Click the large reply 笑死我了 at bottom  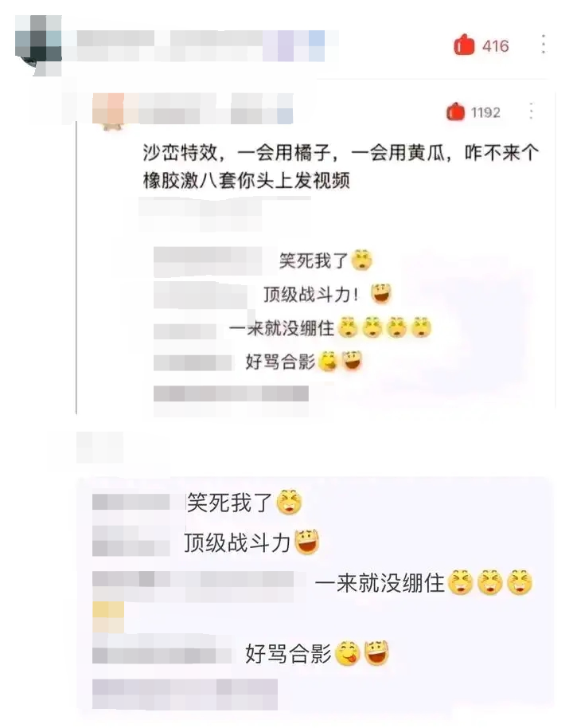228,503
